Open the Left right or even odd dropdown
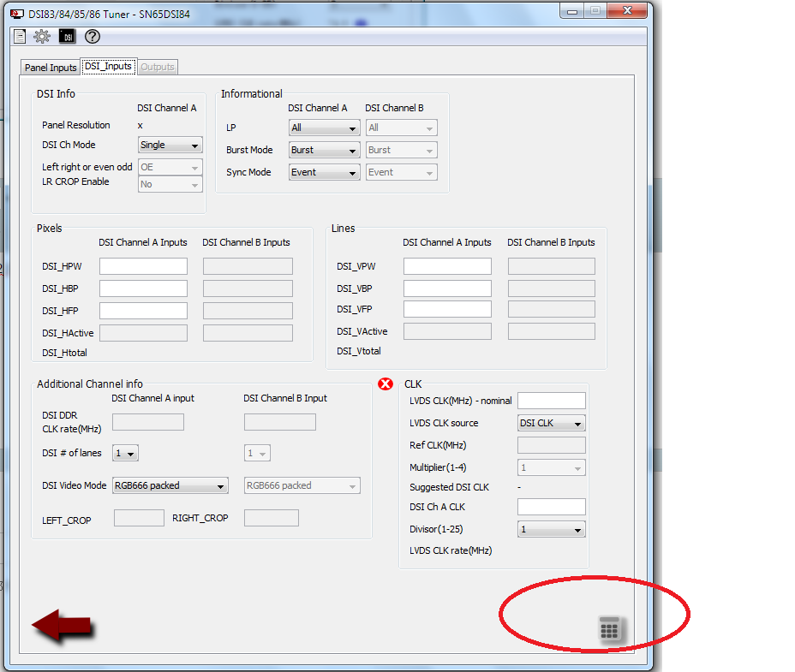This screenshot has height=672, width=795. [x=170, y=167]
